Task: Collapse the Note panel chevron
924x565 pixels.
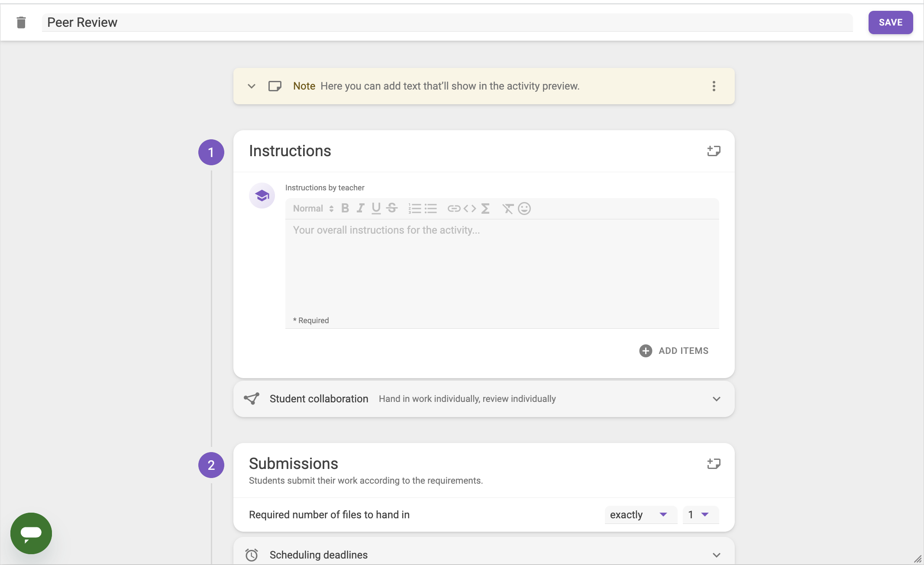Action: (x=252, y=86)
